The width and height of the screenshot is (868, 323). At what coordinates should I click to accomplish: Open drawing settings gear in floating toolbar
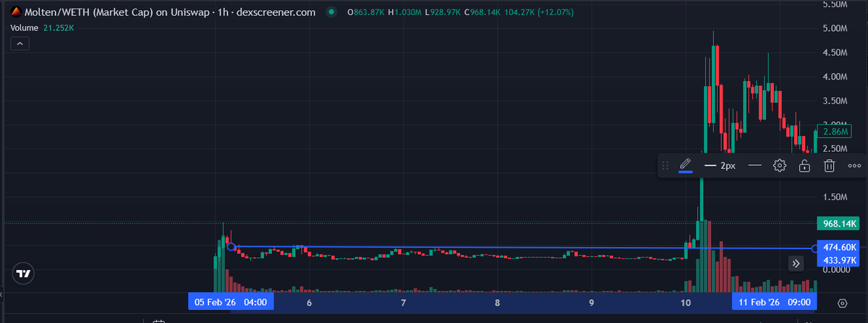tap(779, 166)
